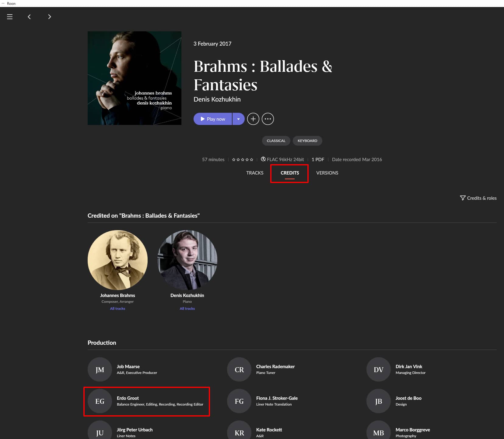Open the 1 PDF booklet link
The image size is (504, 439).
[x=318, y=160]
